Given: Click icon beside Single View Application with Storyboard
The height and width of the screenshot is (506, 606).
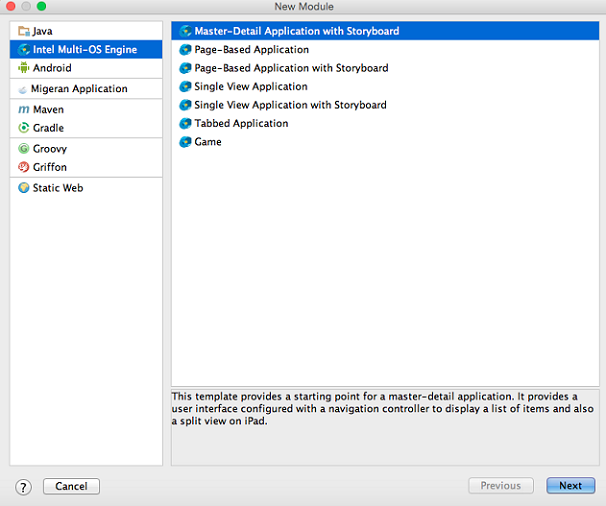Looking at the screenshot, I should click(186, 105).
